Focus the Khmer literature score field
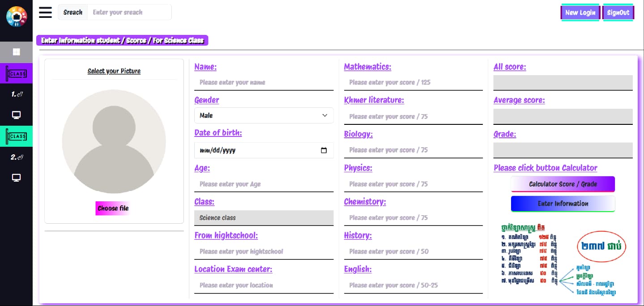Screen dimensions: 644x306 414,116
